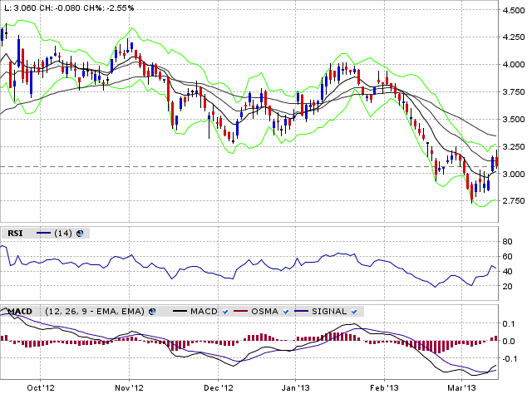Click the RSI period value (14)
532x399 pixels.
(63, 234)
